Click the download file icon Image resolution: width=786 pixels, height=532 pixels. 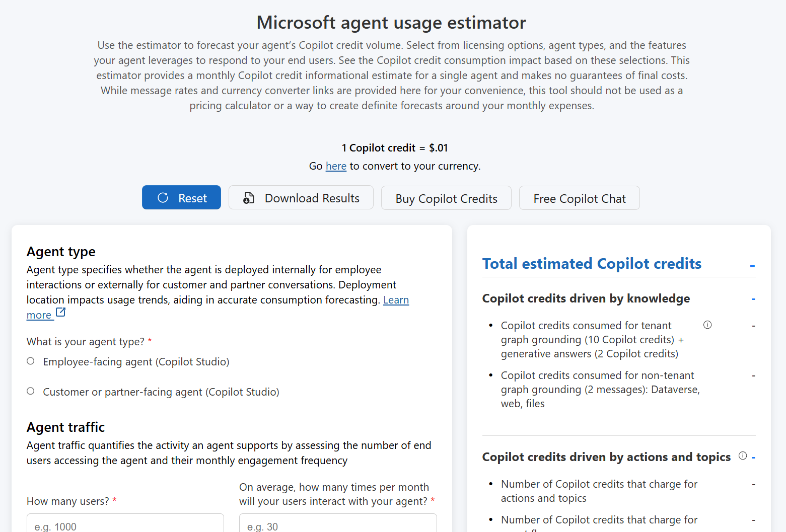[x=249, y=198]
